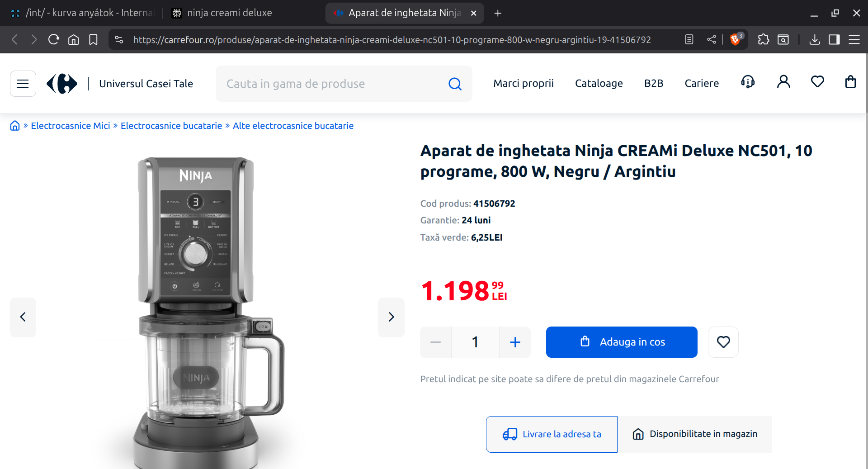Open Cataloage menu link
Screen dimensions: 868x469
pyautogui.click(x=599, y=83)
